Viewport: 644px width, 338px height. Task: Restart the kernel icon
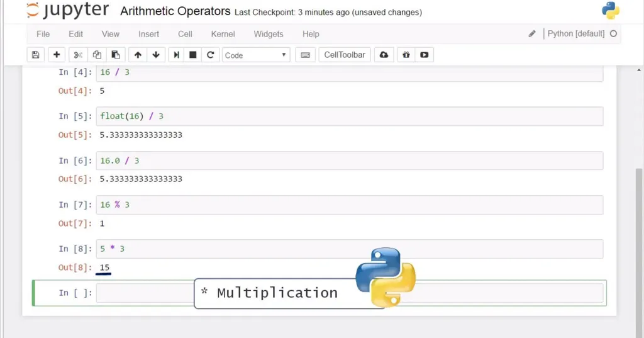pos(211,55)
